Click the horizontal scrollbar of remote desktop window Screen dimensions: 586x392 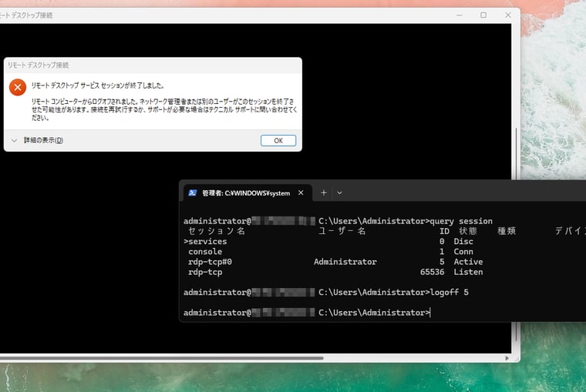(x=161, y=358)
